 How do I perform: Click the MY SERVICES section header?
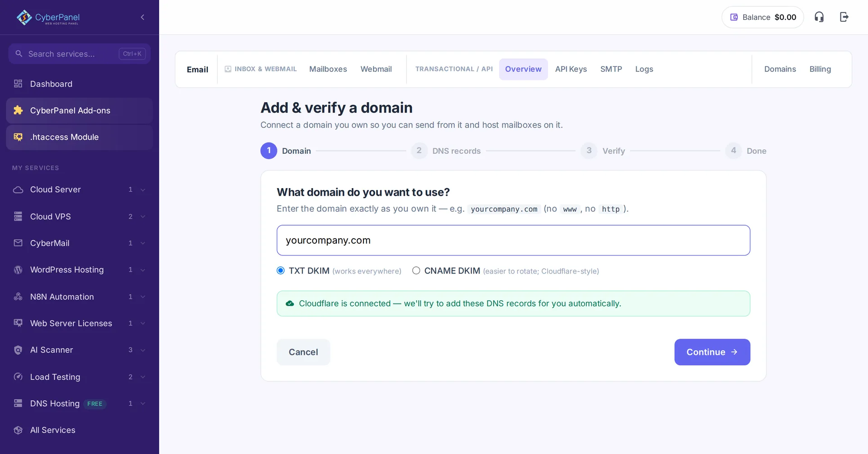pyautogui.click(x=36, y=168)
